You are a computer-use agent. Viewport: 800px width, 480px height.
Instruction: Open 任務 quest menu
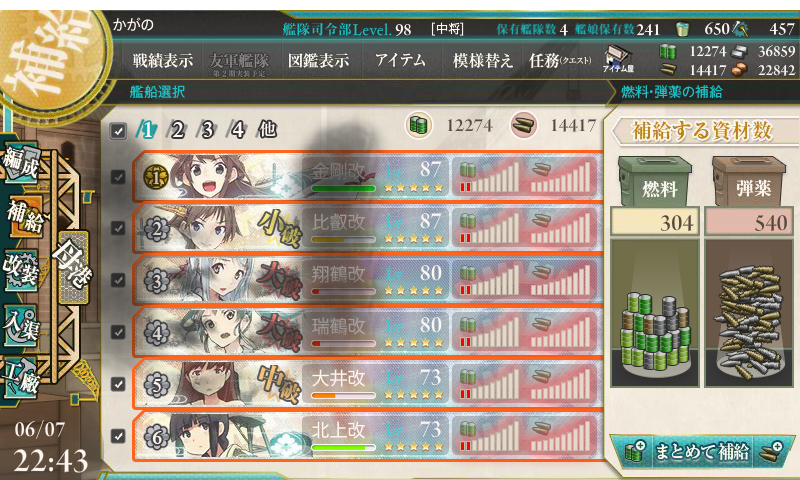pyautogui.click(x=560, y=61)
